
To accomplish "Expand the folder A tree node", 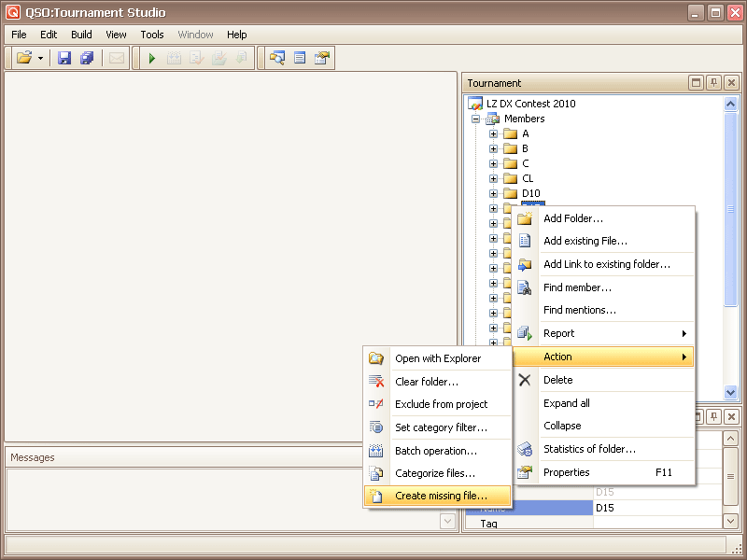I will (494, 133).
